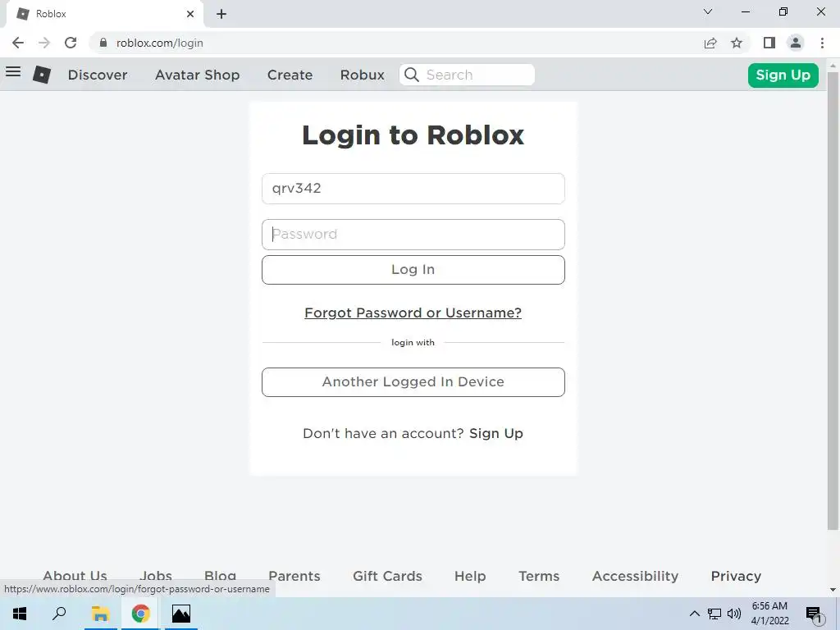Click Sign Up link below the form
This screenshot has height=630, width=840.
tap(496, 433)
